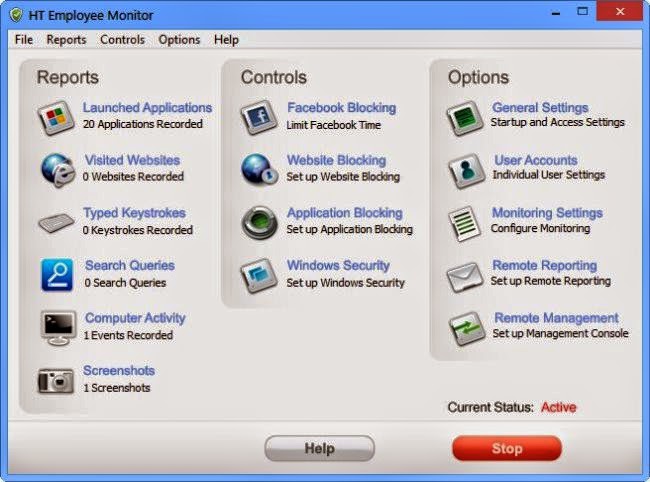Viewport: 650px width, 482px height.
Task: Open the Reports menu
Action: pyautogui.click(x=66, y=40)
